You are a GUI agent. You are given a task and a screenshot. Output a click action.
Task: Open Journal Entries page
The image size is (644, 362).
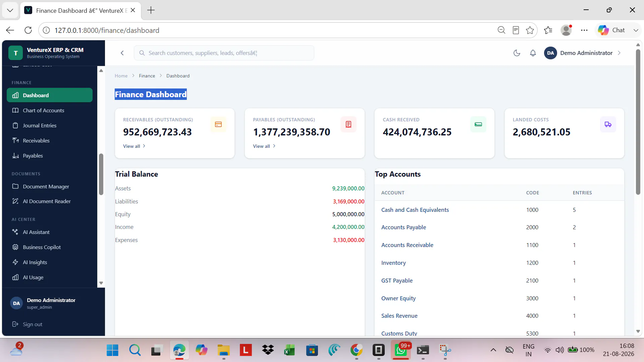coord(50,125)
